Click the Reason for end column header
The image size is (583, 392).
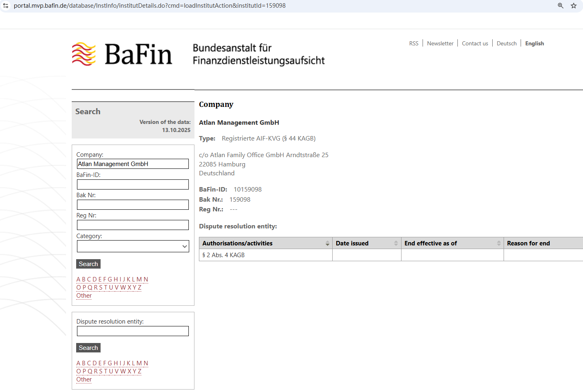click(x=528, y=243)
